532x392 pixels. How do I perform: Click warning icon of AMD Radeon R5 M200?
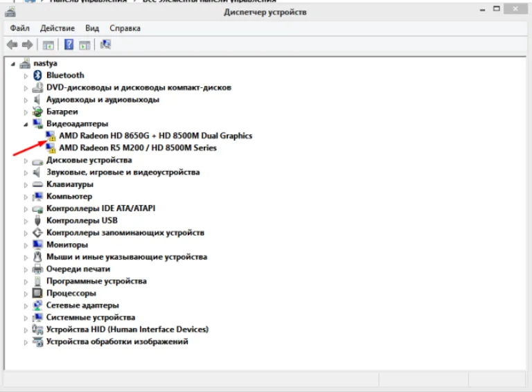51,148
